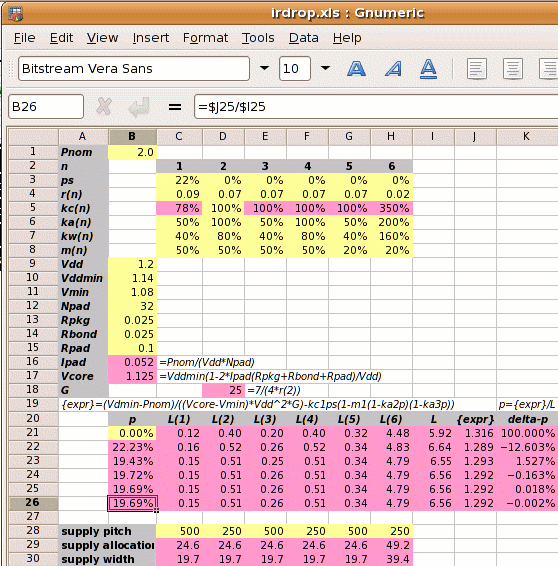558x566 pixels.
Task: Center cell contents horizontally
Action: click(x=513, y=69)
